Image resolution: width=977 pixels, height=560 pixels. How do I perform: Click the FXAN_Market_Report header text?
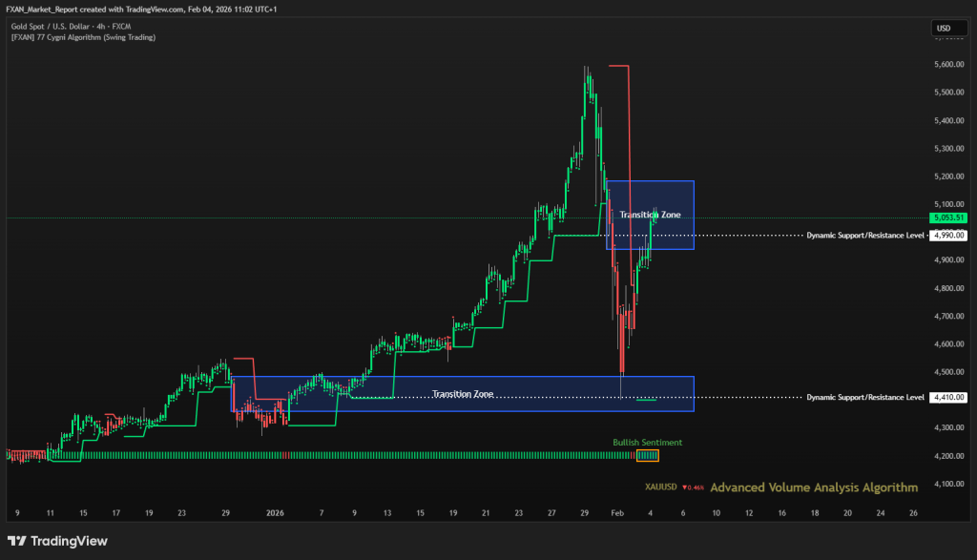click(47, 9)
